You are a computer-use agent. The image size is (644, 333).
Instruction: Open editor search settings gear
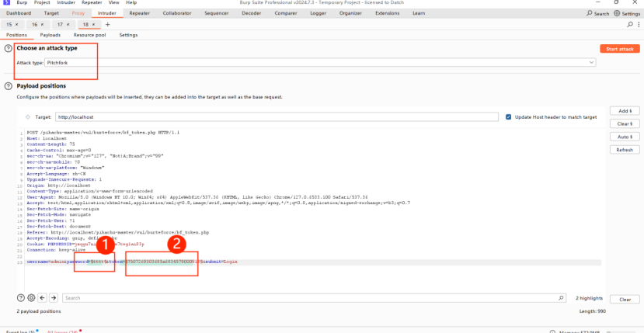tap(31, 298)
